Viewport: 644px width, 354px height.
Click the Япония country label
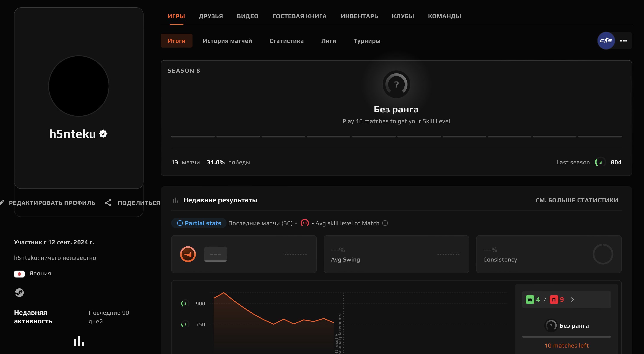point(40,273)
